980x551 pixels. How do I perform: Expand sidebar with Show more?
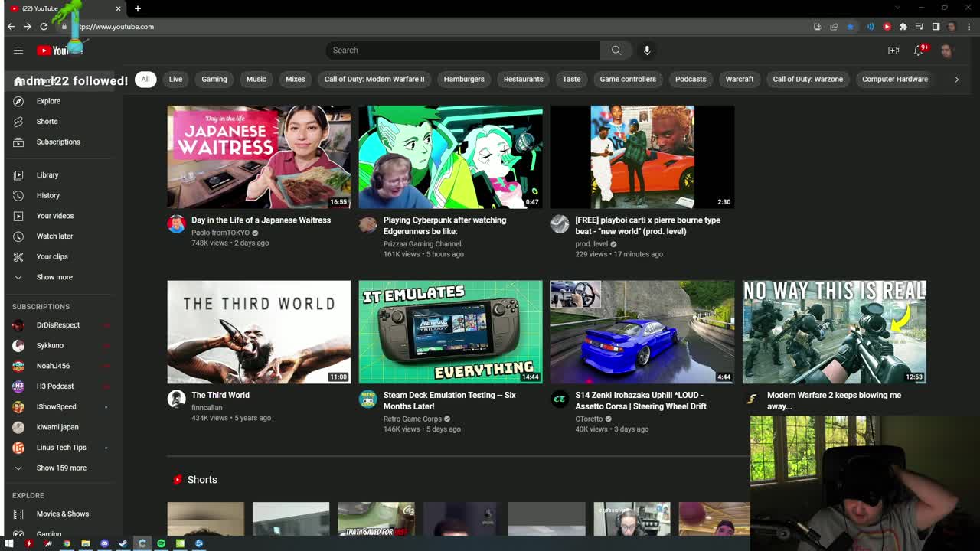[61, 277]
